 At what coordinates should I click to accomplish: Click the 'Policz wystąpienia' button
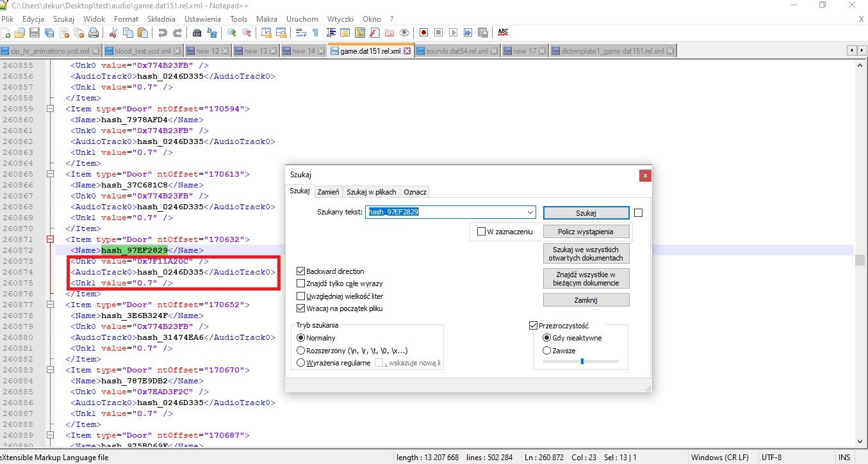click(585, 231)
